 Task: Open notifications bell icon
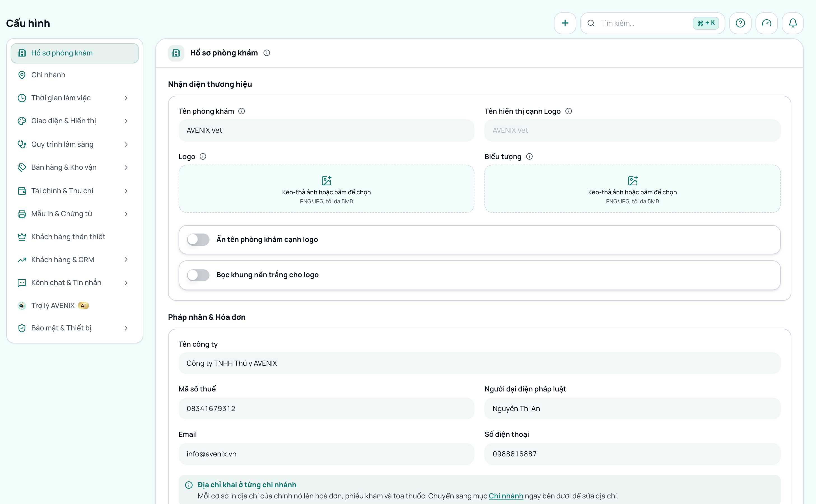(793, 23)
